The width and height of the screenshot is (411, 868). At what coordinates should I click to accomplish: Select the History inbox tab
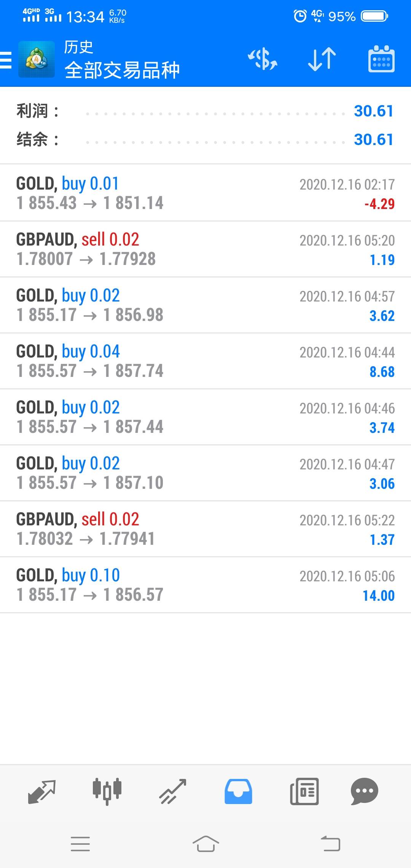[x=238, y=791]
